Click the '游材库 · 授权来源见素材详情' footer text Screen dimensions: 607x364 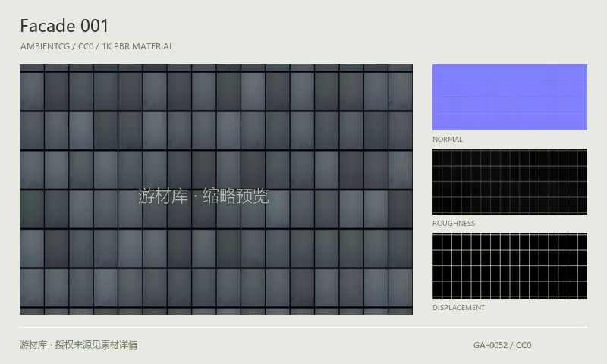point(79,344)
